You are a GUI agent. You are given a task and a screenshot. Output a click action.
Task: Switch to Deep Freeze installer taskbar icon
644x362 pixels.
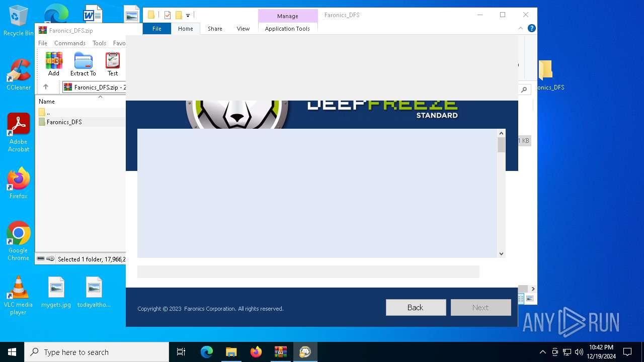[x=305, y=352]
